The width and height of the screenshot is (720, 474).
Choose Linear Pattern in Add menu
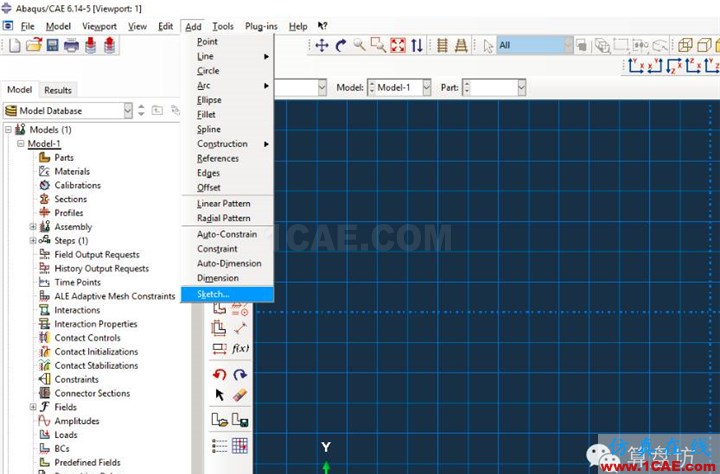(x=227, y=203)
